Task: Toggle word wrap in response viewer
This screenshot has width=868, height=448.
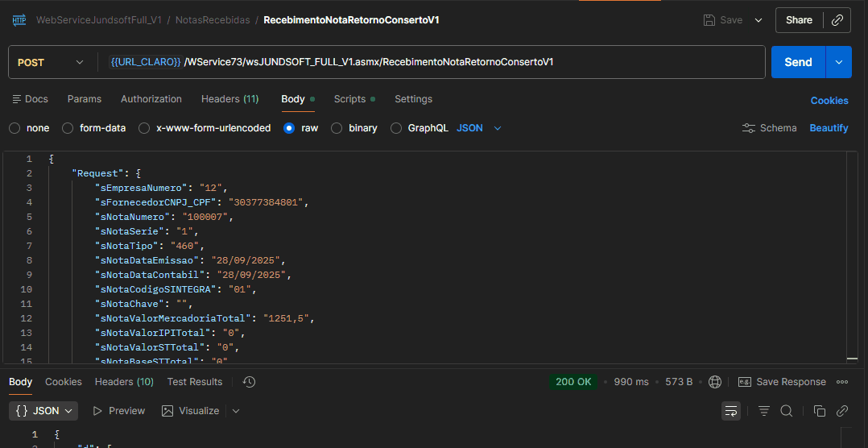Action: [731, 411]
